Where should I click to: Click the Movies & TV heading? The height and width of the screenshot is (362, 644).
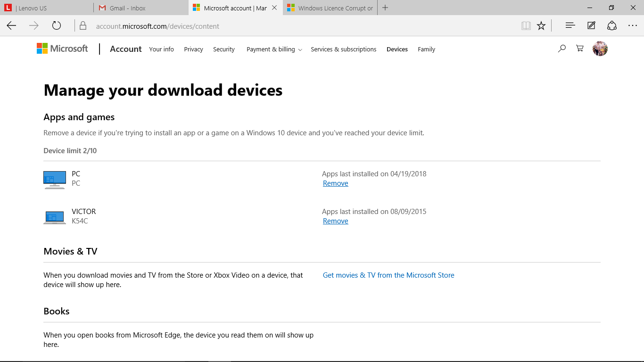[71, 251]
